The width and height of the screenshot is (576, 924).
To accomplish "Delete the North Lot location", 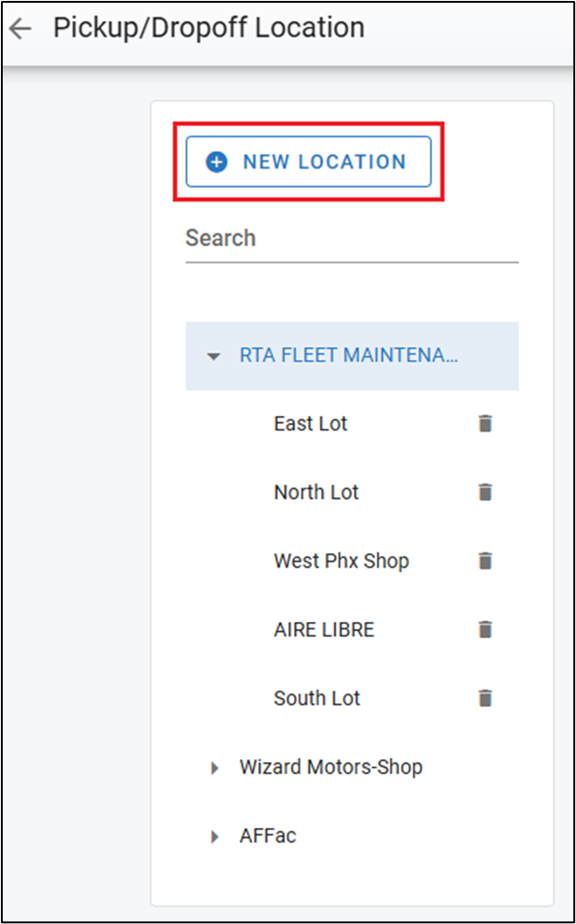I will tap(485, 493).
